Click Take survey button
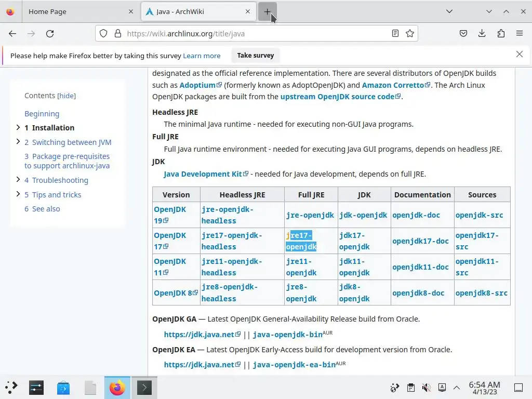The width and height of the screenshot is (532, 399). tap(256, 55)
